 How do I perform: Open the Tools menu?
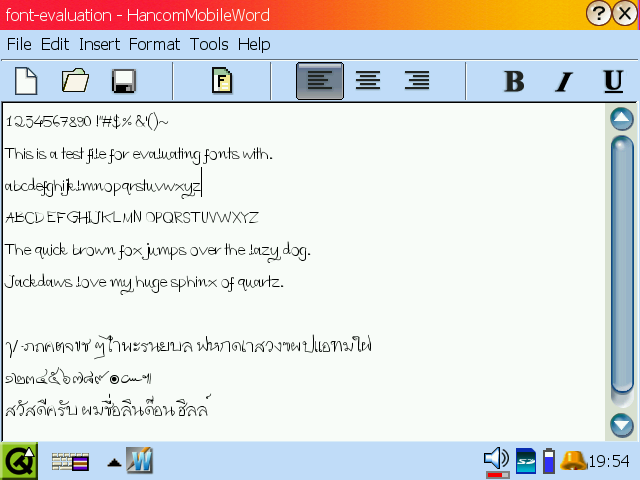(x=209, y=44)
